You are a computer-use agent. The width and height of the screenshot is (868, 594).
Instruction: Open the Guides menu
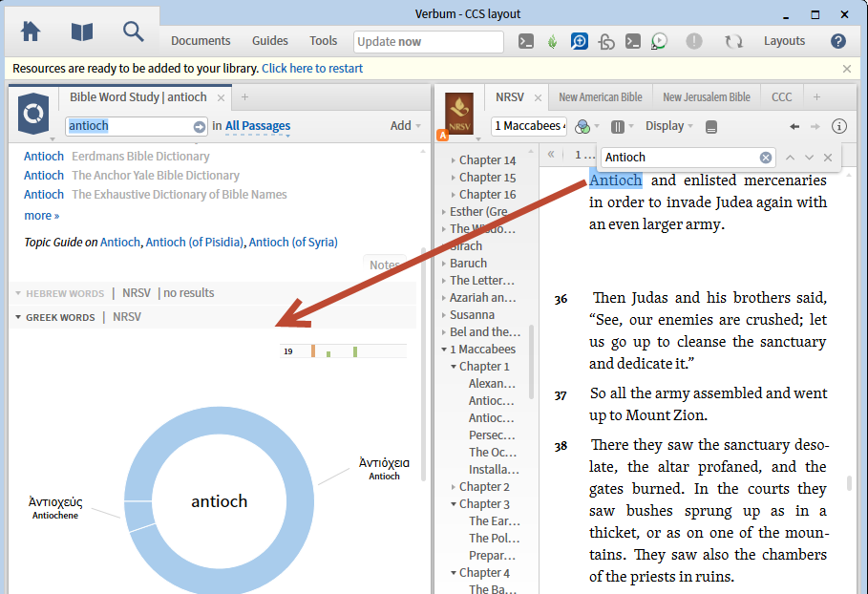tap(269, 41)
